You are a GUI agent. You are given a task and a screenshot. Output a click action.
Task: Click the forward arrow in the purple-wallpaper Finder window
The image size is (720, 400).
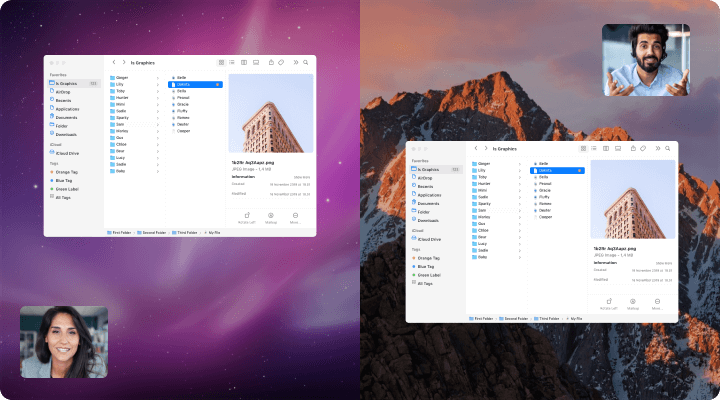point(124,62)
